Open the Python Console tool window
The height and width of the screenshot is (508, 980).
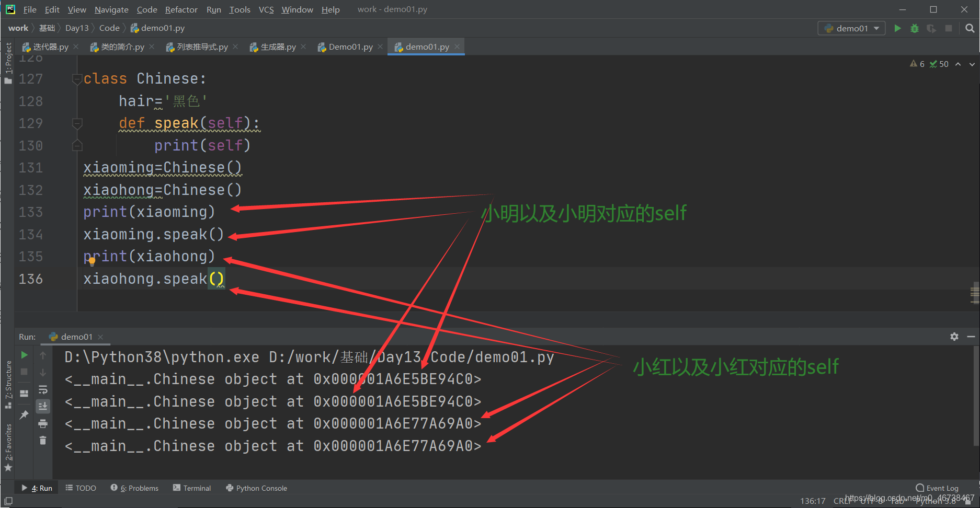click(x=257, y=488)
